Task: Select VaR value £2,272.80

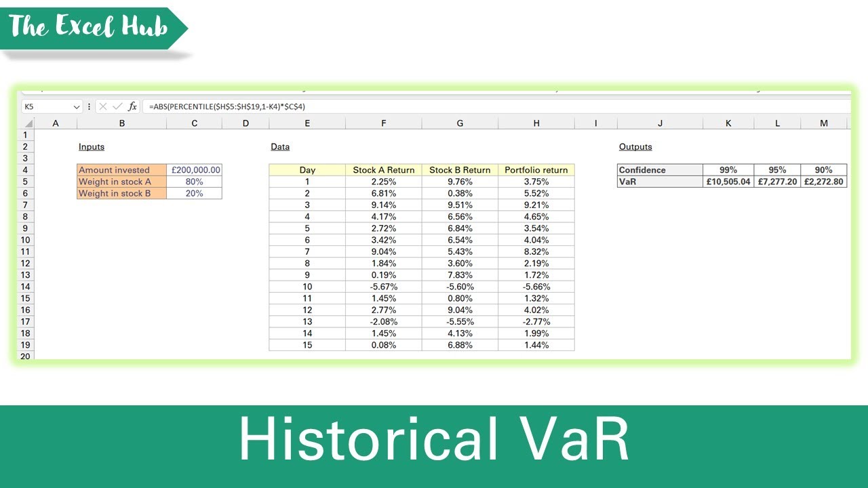Action: 823,182
